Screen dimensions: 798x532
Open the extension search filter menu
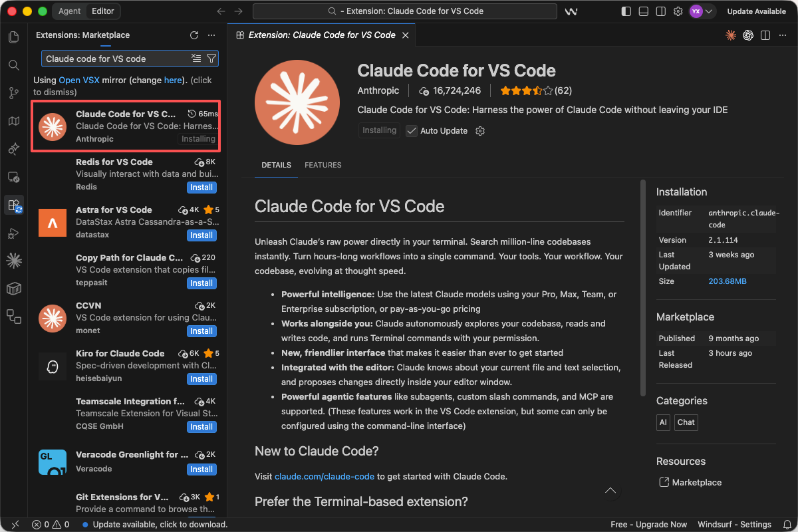tap(211, 59)
